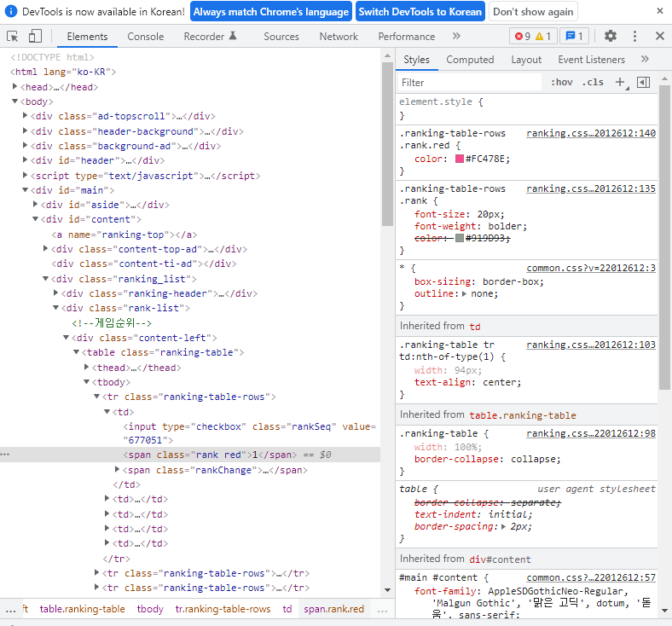
Task: Click the Elements panel scroll up arrow
Action: click(387, 55)
